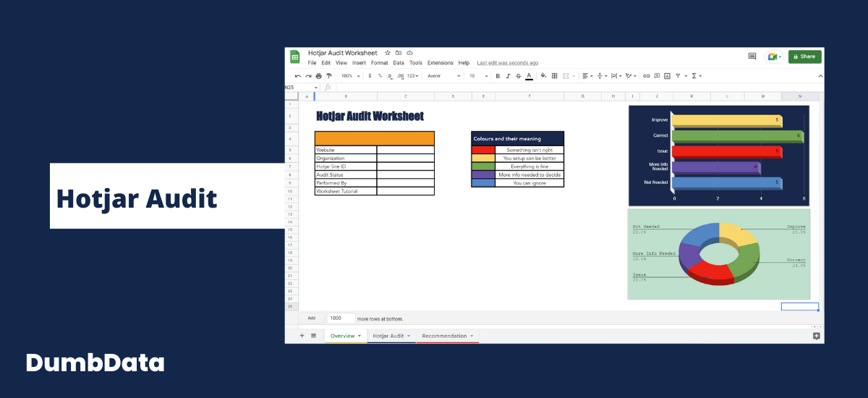
Task: Toggle strikethrough formatting
Action: (518, 76)
